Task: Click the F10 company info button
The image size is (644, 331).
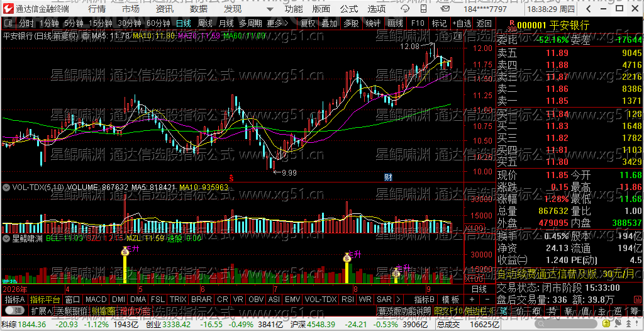Action: point(418,23)
